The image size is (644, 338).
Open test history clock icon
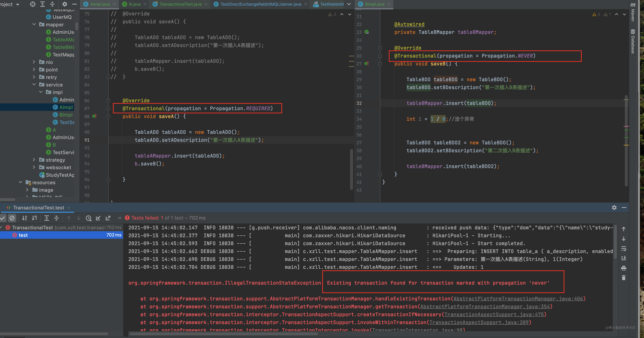pos(88,218)
